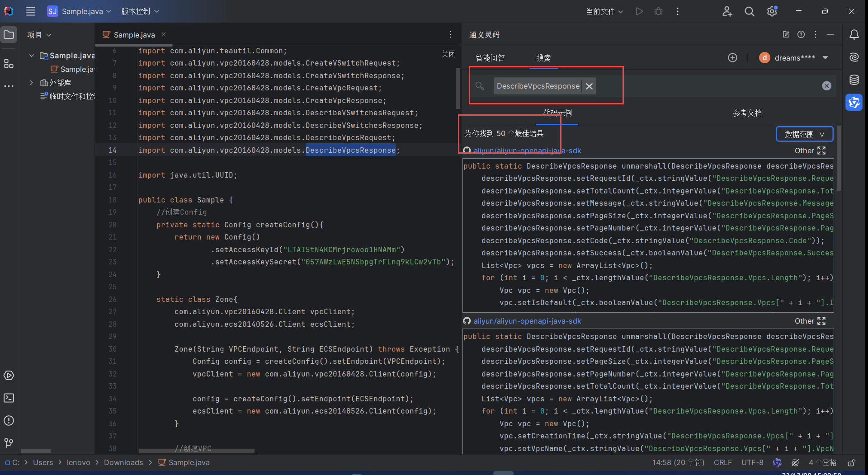Click Users in the breadcrumb bar
The image size is (868, 475).
pos(43,462)
